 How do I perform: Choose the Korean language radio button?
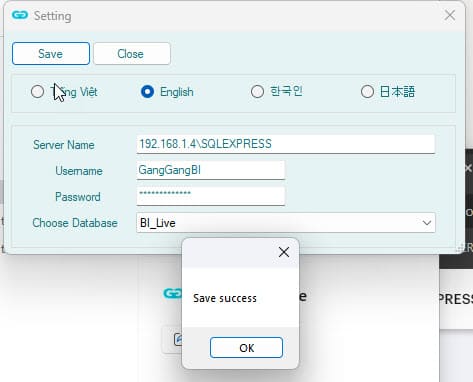click(x=257, y=91)
